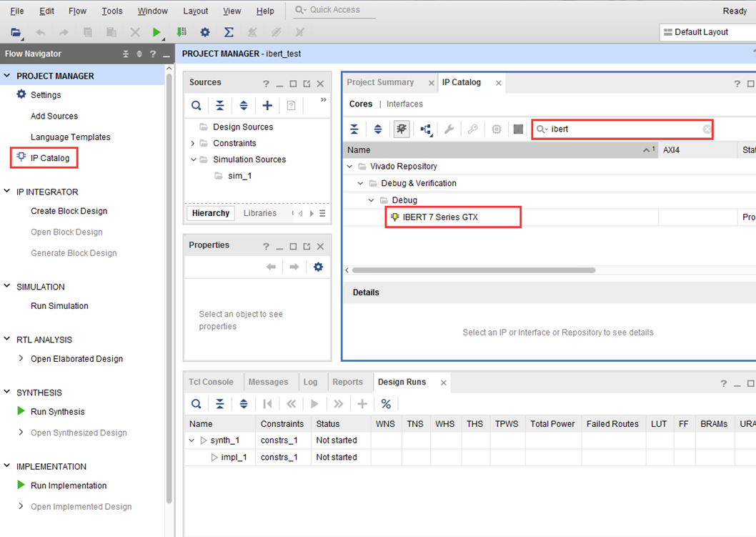Open IP Catalog in Flow Navigator

coord(44,158)
